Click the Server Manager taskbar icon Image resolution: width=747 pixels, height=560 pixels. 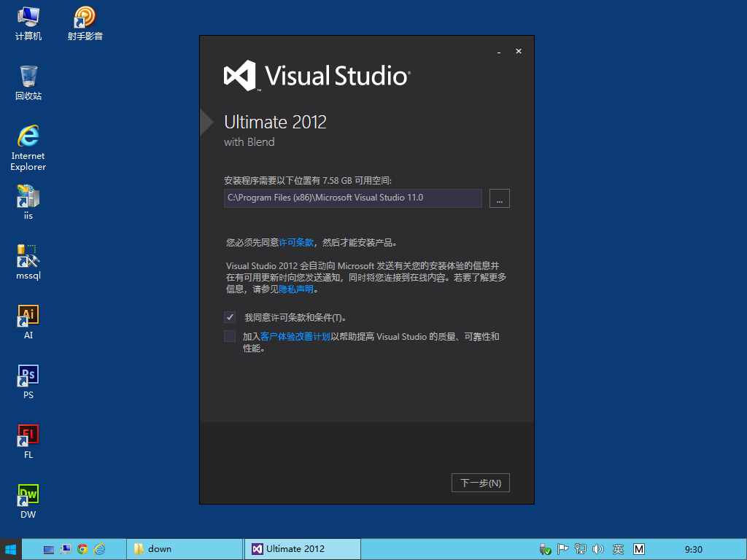coord(49,550)
